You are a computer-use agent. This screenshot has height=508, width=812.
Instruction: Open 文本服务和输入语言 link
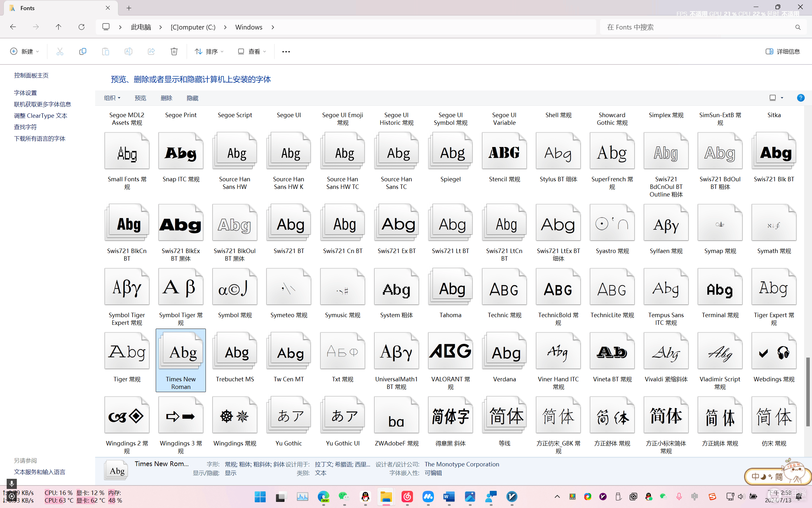40,472
